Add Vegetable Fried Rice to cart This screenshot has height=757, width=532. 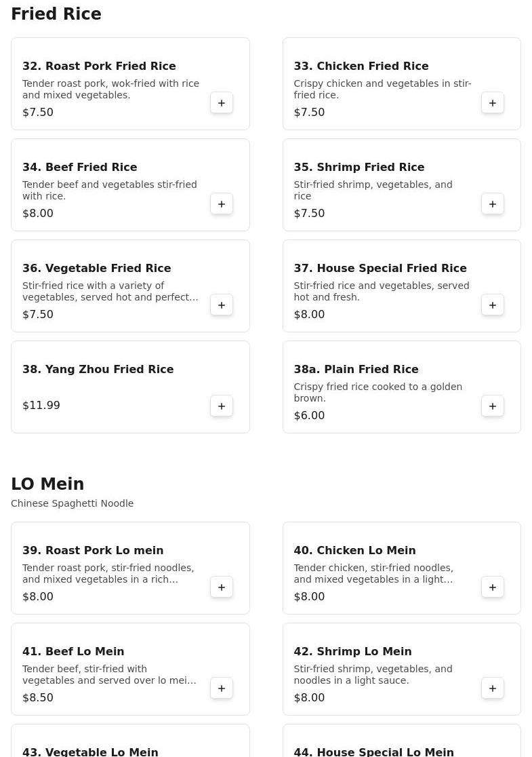[x=222, y=305]
